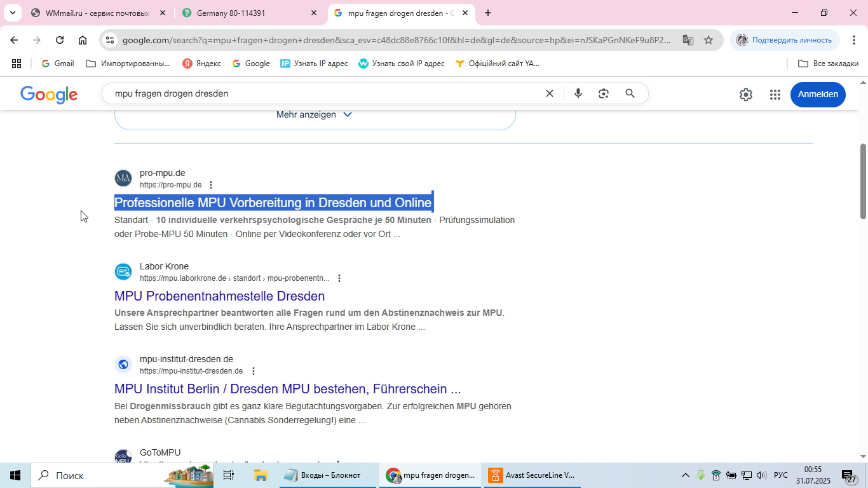Open a new browser tab
The width and height of the screenshot is (868, 488).
point(487,13)
